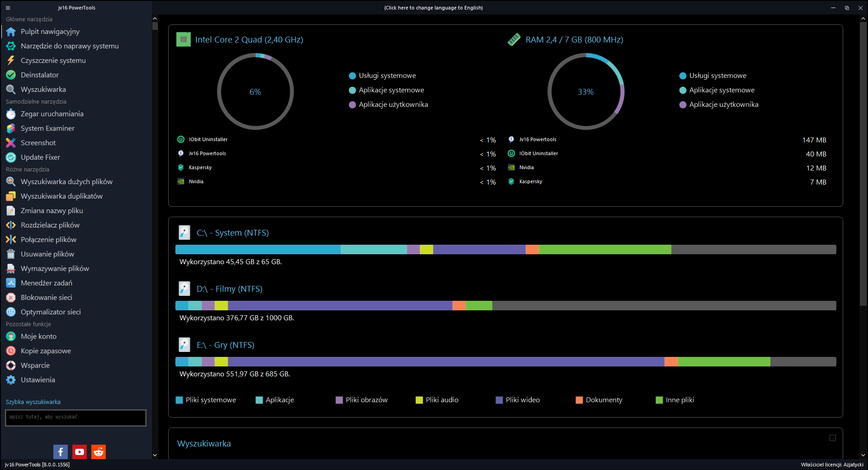Open the Reddit community icon
The width and height of the screenshot is (868, 470).
tap(99, 452)
